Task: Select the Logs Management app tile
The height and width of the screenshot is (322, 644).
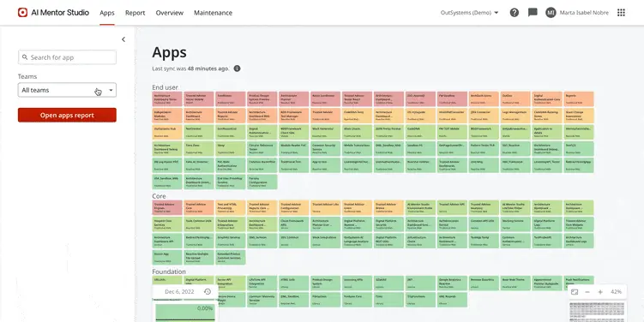Action: pyautogui.click(x=515, y=116)
